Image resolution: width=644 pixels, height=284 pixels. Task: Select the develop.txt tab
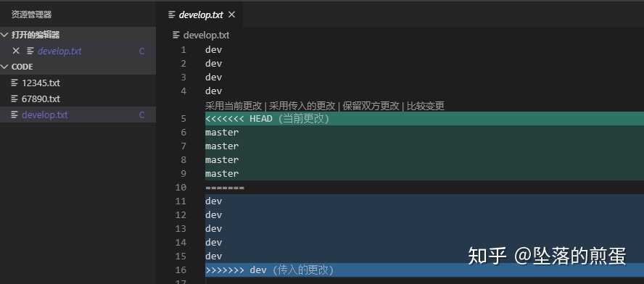[202, 14]
